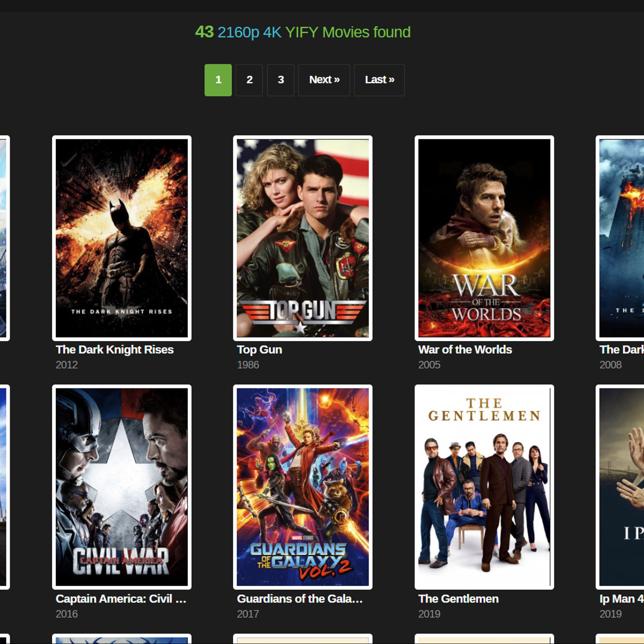The width and height of the screenshot is (644, 644).
Task: Click the Next » pagination button
Action: (x=324, y=80)
